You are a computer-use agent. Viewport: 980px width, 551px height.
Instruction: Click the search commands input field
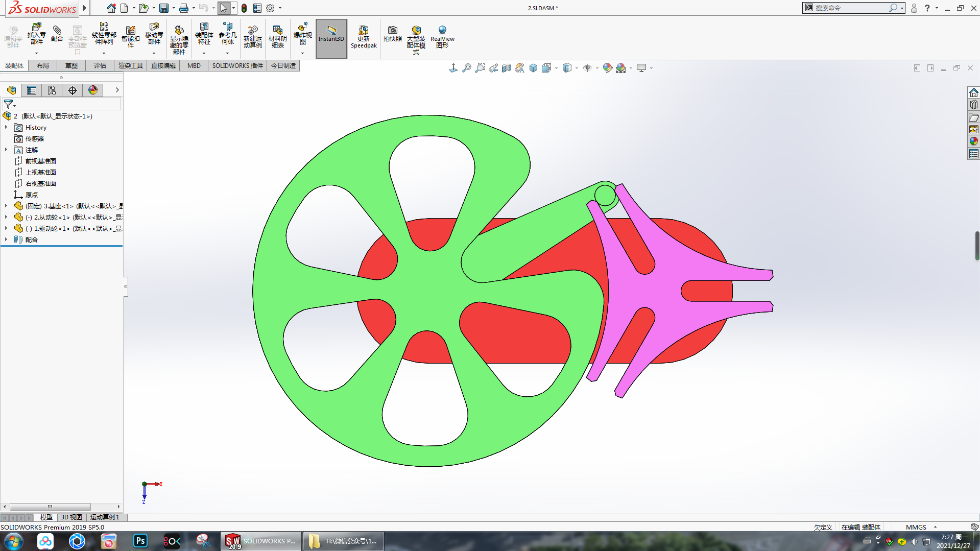850,8
